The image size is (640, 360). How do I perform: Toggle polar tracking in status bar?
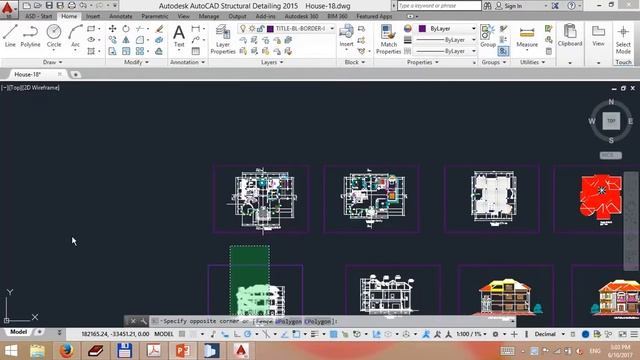click(x=248, y=334)
